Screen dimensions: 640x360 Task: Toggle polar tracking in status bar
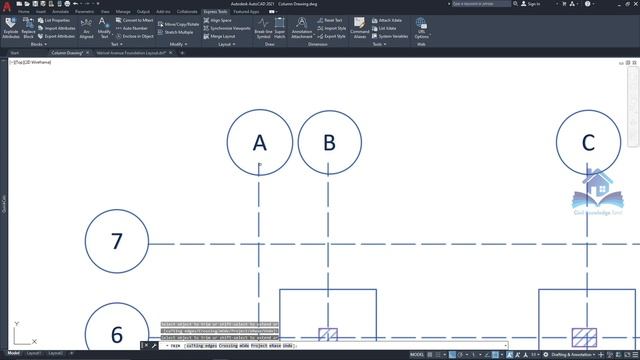pos(460,355)
